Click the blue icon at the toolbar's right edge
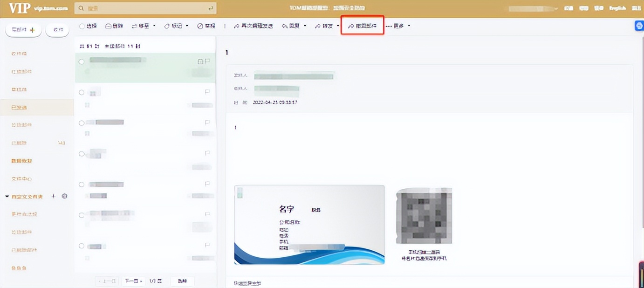This screenshot has width=644, height=288. click(x=638, y=26)
